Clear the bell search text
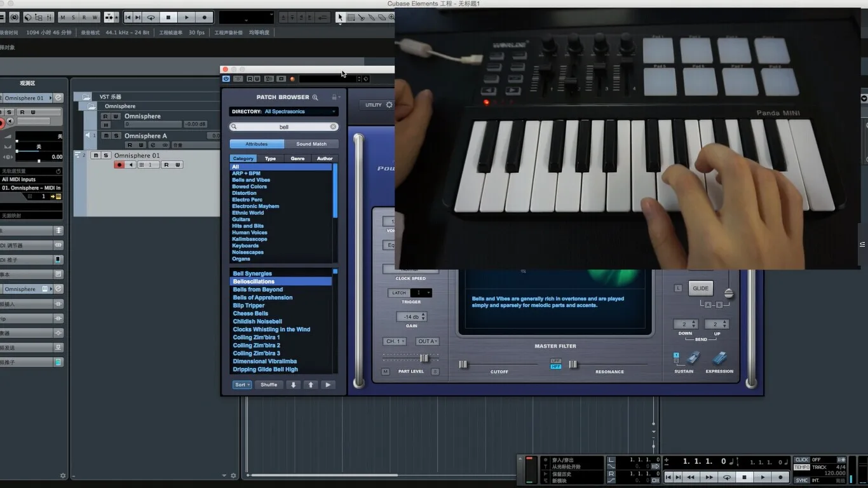Viewport: 868px width, 488px height. pyautogui.click(x=332, y=127)
